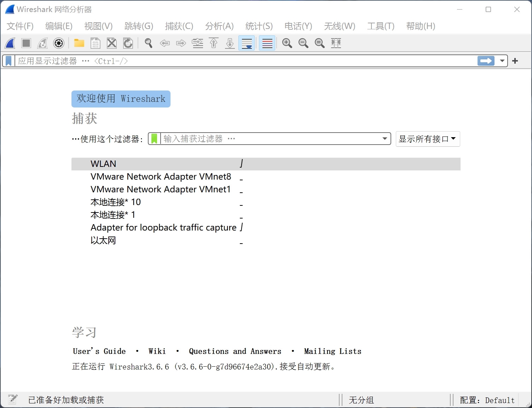The height and width of the screenshot is (408, 532).
Task: Apply the display filter with the arrow button
Action: pyautogui.click(x=486, y=61)
